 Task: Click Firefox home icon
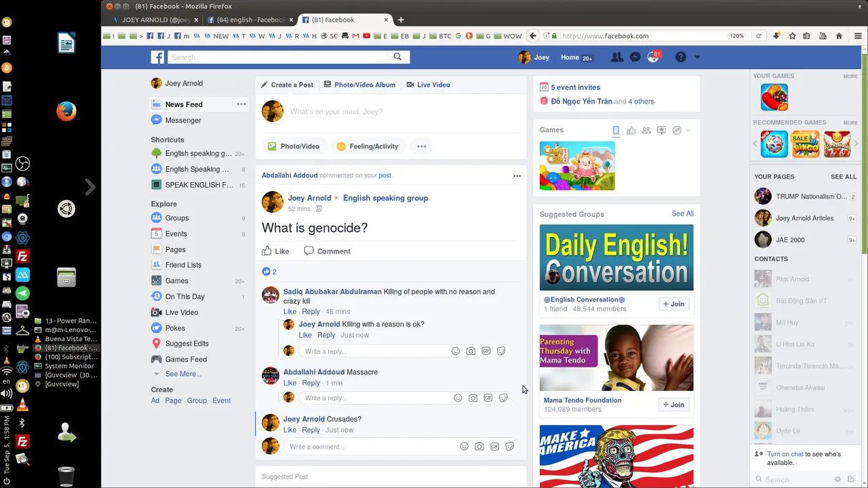pos(839,36)
